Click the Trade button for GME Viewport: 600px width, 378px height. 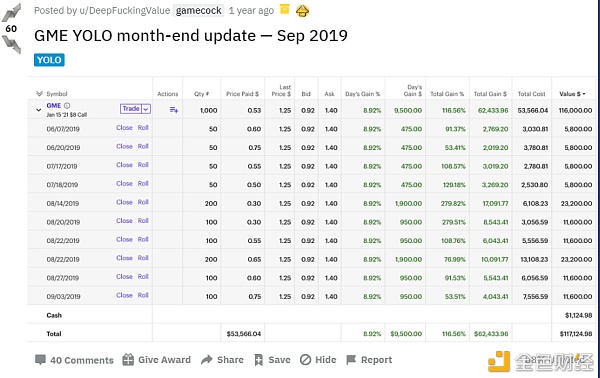tap(131, 109)
